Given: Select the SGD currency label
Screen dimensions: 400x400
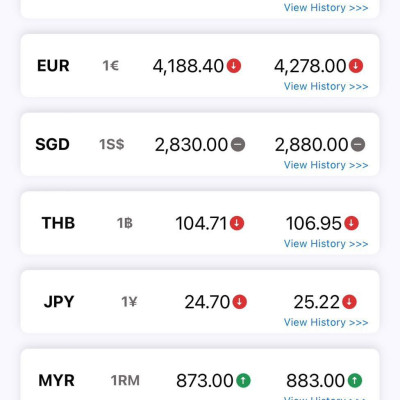Looking at the screenshot, I should pyautogui.click(x=52, y=144).
